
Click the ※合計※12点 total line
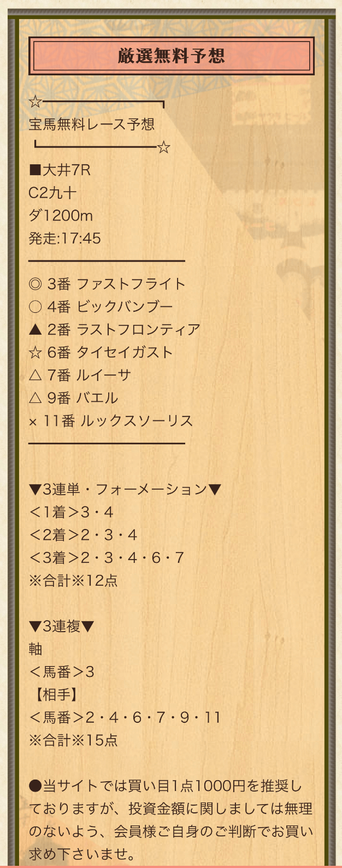(73, 581)
